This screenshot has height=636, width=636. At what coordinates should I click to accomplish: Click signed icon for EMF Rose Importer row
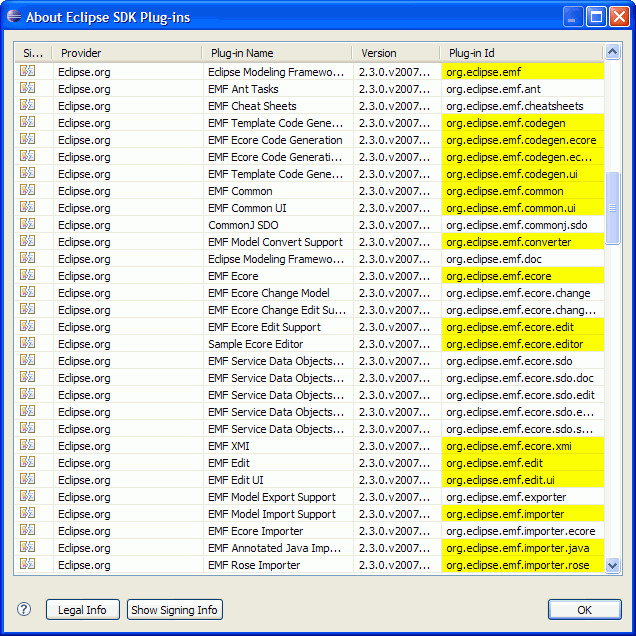click(x=28, y=565)
